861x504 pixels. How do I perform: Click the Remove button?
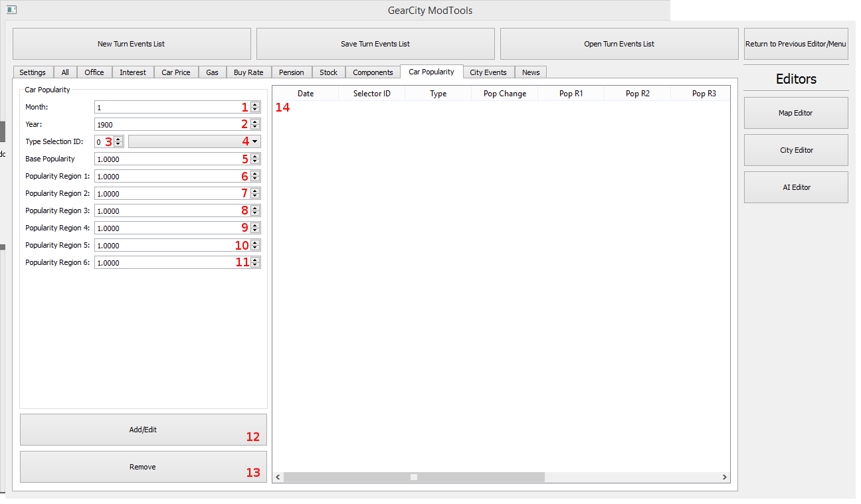(143, 467)
